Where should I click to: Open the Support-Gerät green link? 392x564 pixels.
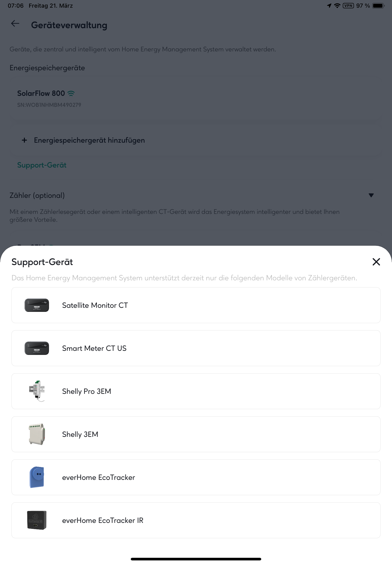(x=42, y=165)
